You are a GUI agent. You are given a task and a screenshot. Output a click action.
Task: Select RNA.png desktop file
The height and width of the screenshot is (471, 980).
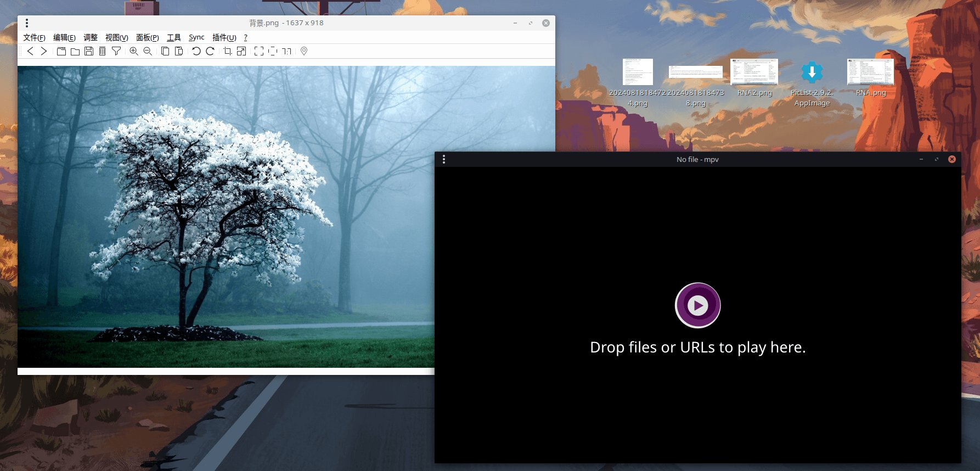click(871, 78)
